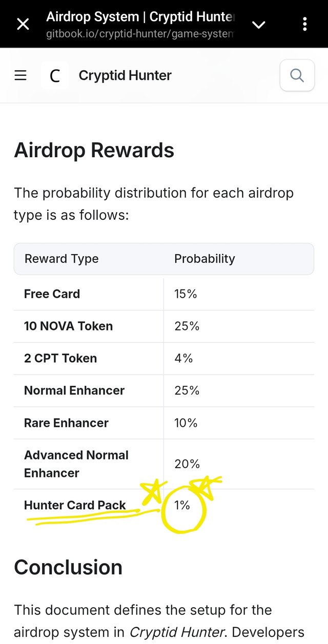Expand the browser chevron dropdown arrow
Viewport: 328px width, 644px height.
click(259, 25)
